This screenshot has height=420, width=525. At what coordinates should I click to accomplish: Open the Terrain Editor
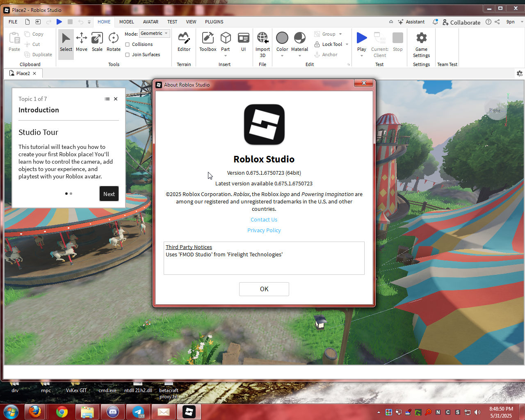(x=184, y=42)
